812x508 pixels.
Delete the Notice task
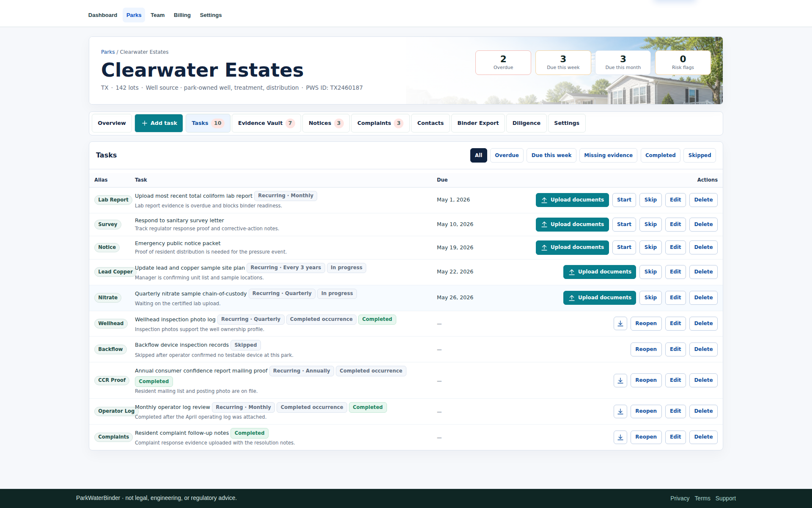[703, 247]
